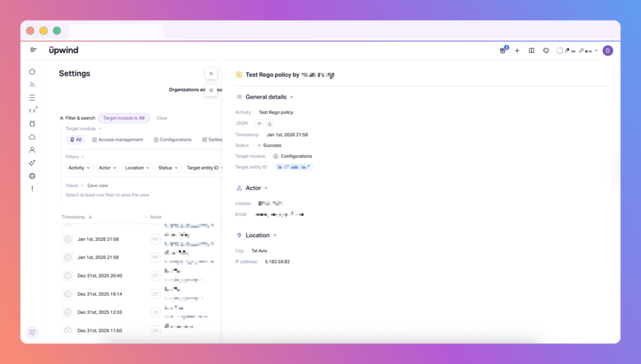Click the bug/vulnerabilities icon in the sidebar
641x364 pixels.
[x=32, y=124]
